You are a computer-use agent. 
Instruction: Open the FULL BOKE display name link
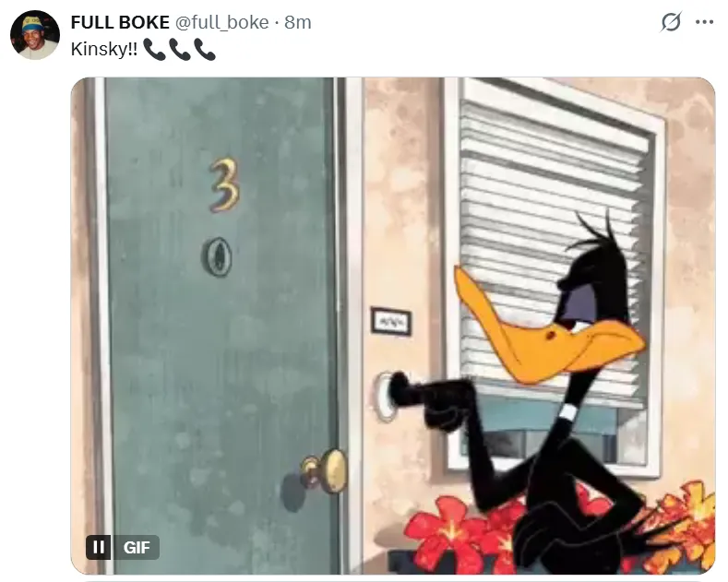120,22
